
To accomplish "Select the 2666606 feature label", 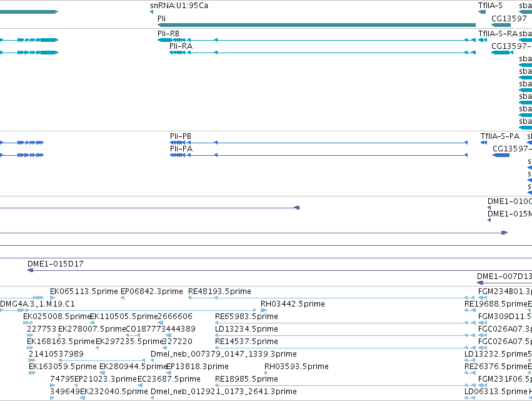I will tap(175, 317).
